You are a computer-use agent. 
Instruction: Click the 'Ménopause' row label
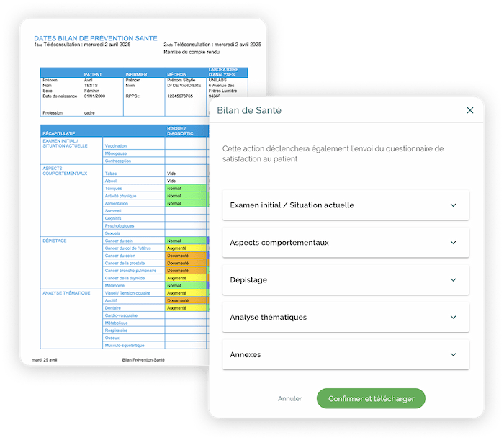click(116, 153)
